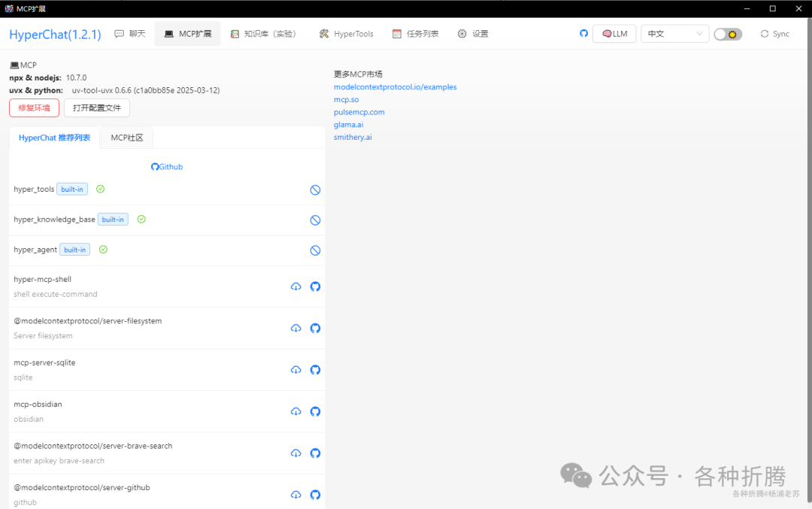The width and height of the screenshot is (812, 509).
Task: Open the 任务列表 task list tab
Action: (x=415, y=34)
